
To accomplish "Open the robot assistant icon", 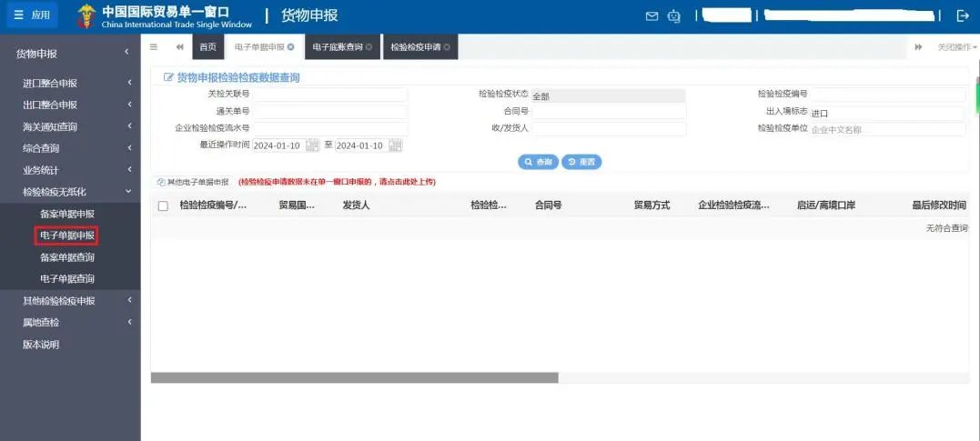I will click(x=673, y=15).
